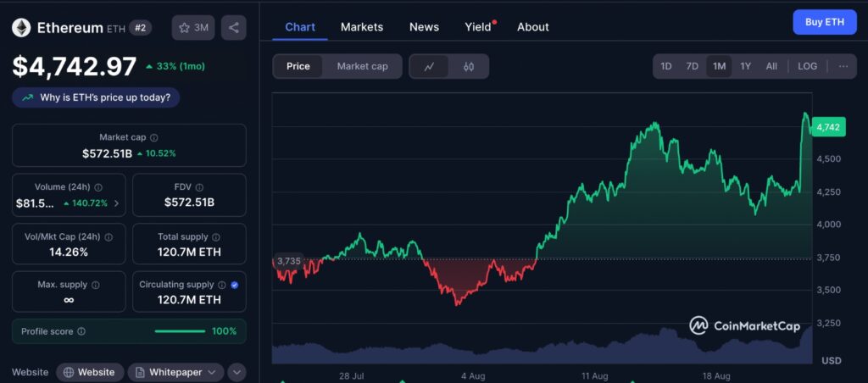Click the verified badge by Circulating supply

click(234, 285)
